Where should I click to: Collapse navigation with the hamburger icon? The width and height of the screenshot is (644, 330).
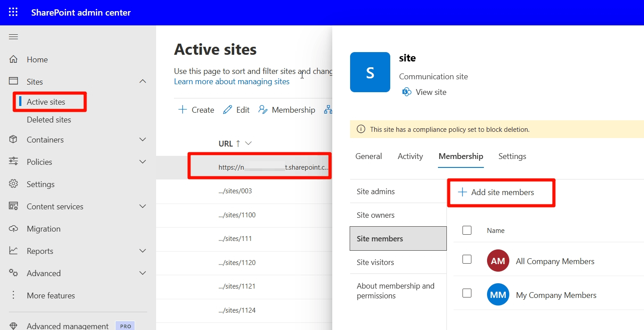click(13, 37)
